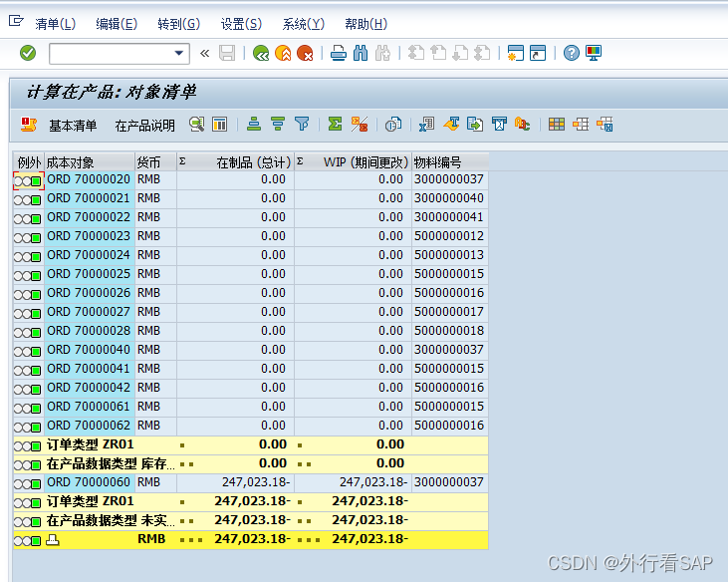The image size is (728, 582).
Task: Click the 成本对象 column header
Action: point(90,162)
